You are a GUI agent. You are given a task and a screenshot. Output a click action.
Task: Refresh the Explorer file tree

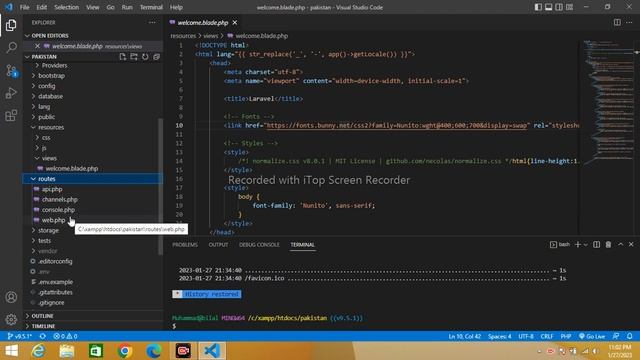(145, 57)
